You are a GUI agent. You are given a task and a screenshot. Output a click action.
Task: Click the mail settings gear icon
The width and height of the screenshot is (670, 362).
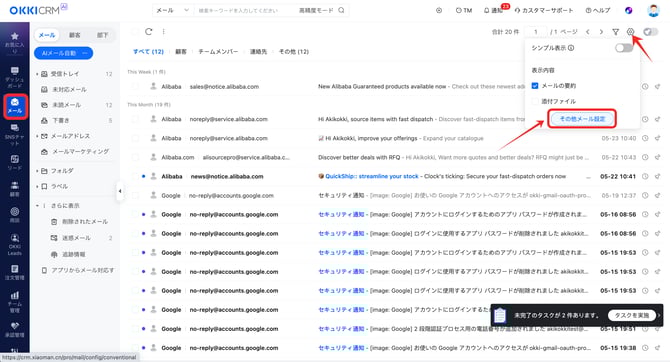coord(630,32)
